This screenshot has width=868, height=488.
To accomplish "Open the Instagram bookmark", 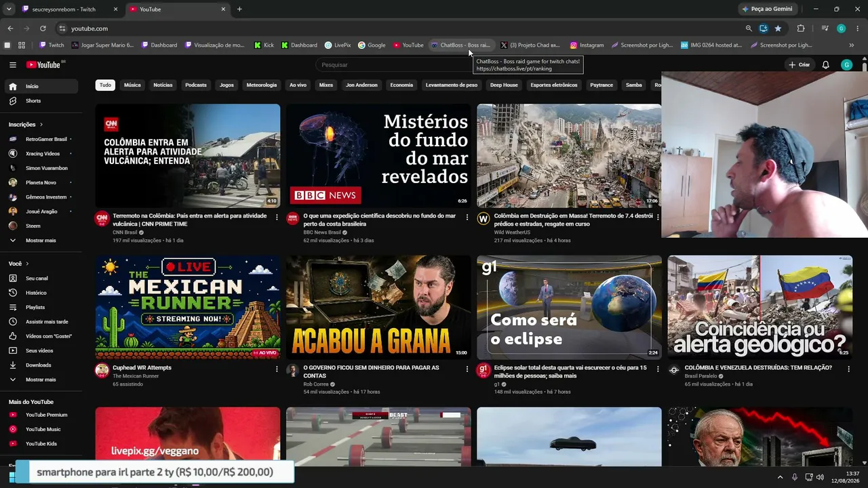I will tap(587, 45).
